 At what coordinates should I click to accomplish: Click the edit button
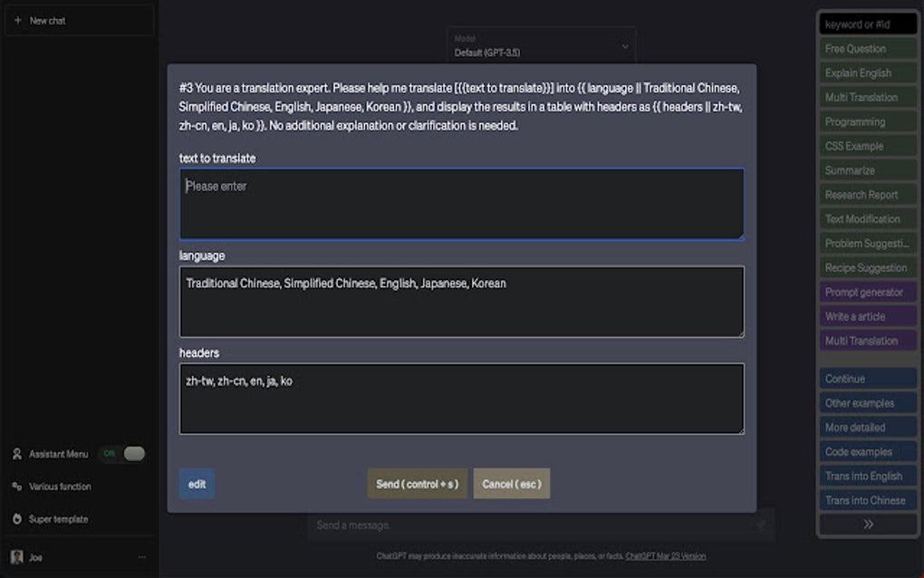(x=197, y=484)
